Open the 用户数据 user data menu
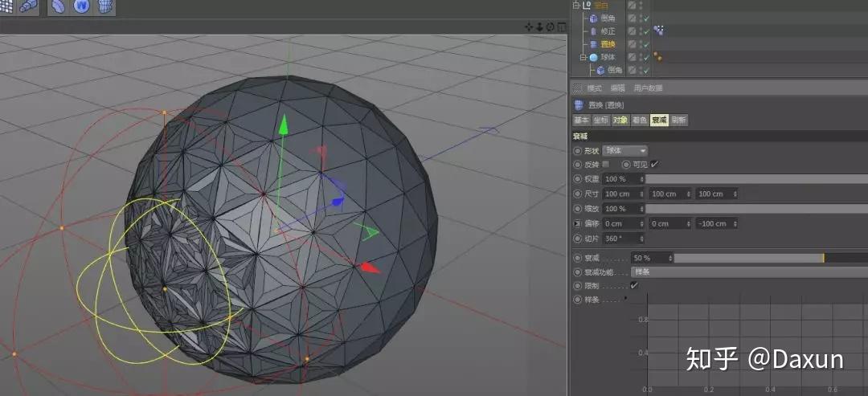The image size is (868, 396). (649, 88)
